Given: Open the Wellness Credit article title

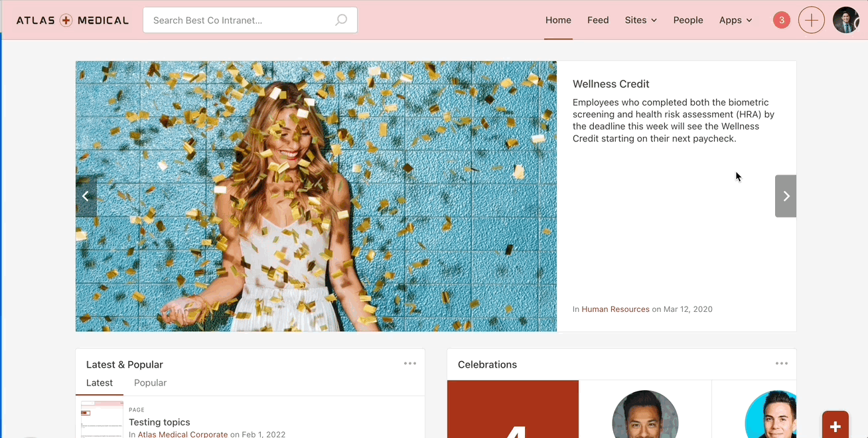Looking at the screenshot, I should 611,84.
